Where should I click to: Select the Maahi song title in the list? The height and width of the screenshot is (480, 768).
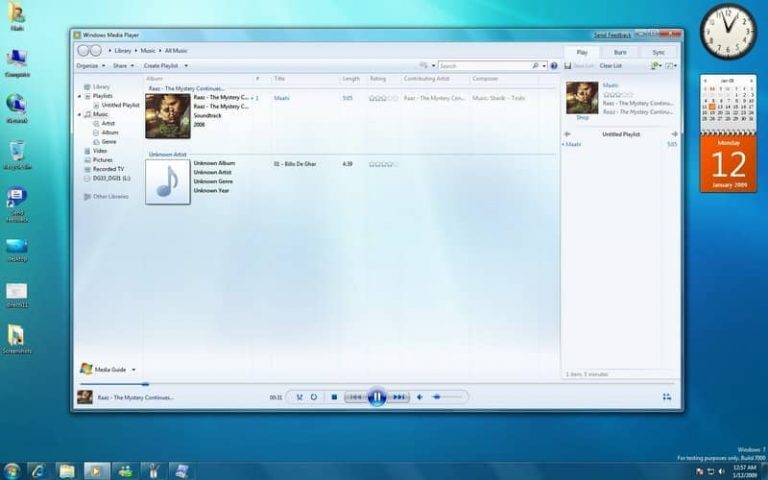(282, 98)
